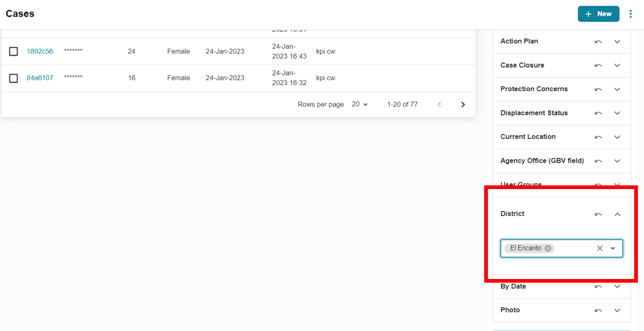
Task: Open case link 84a6107
Action: pyautogui.click(x=40, y=78)
